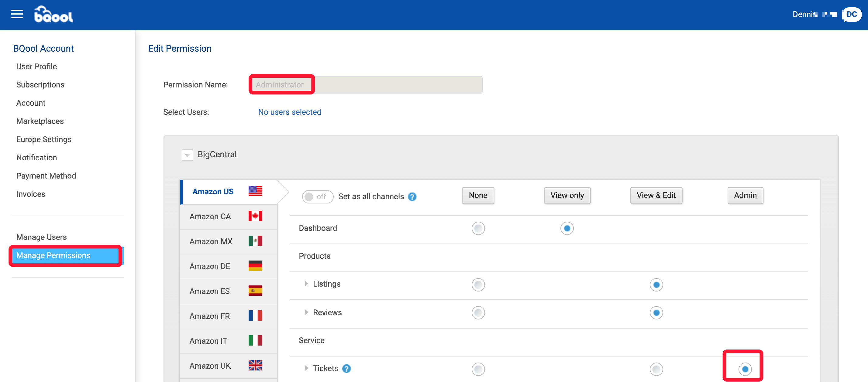The width and height of the screenshot is (868, 382).
Task: Click the BQool Account heading
Action: point(43,49)
